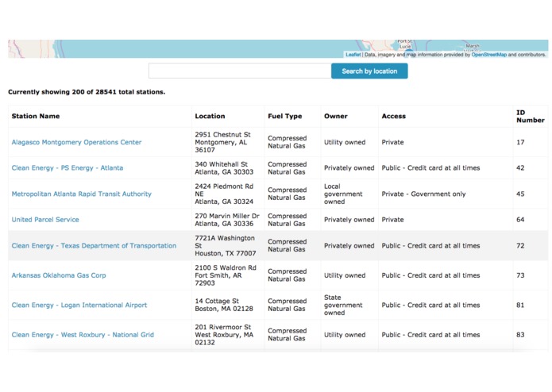Select the '270 Marvin Miller Dr' address cell
Screen dimensions: 552x392
[227, 219]
